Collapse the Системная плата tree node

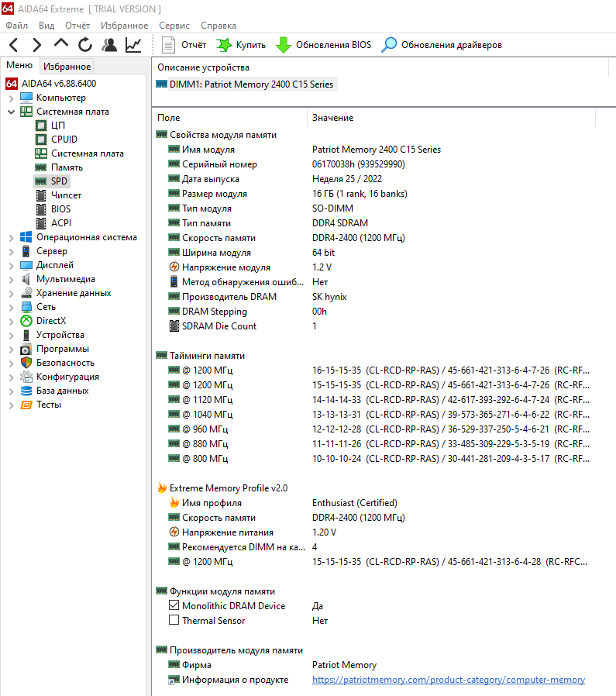(x=11, y=112)
